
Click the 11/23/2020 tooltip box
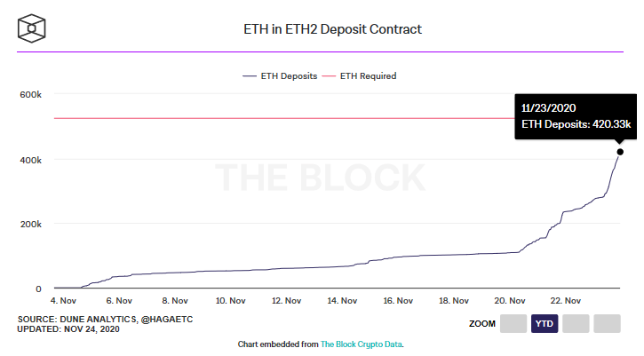(x=576, y=116)
